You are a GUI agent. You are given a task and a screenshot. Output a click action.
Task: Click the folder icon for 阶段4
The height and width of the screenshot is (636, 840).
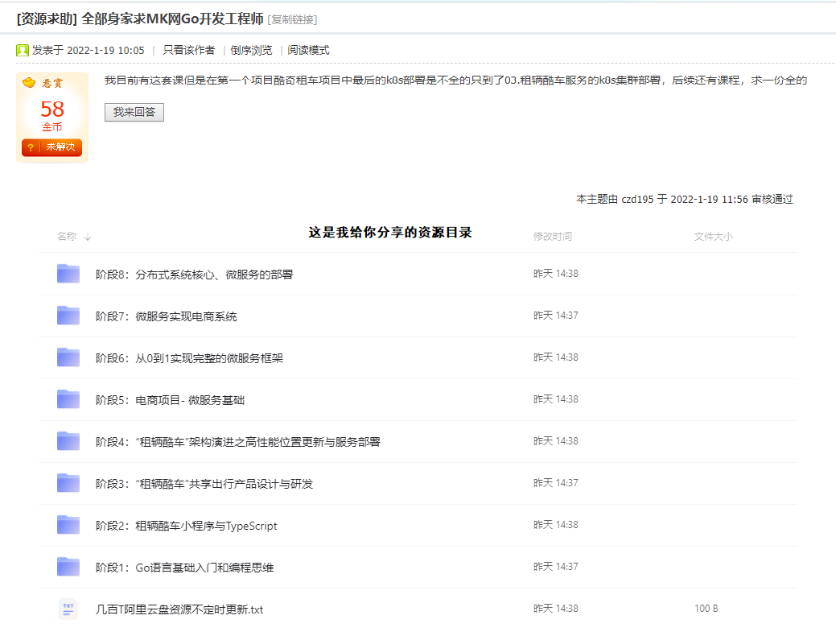(68, 441)
